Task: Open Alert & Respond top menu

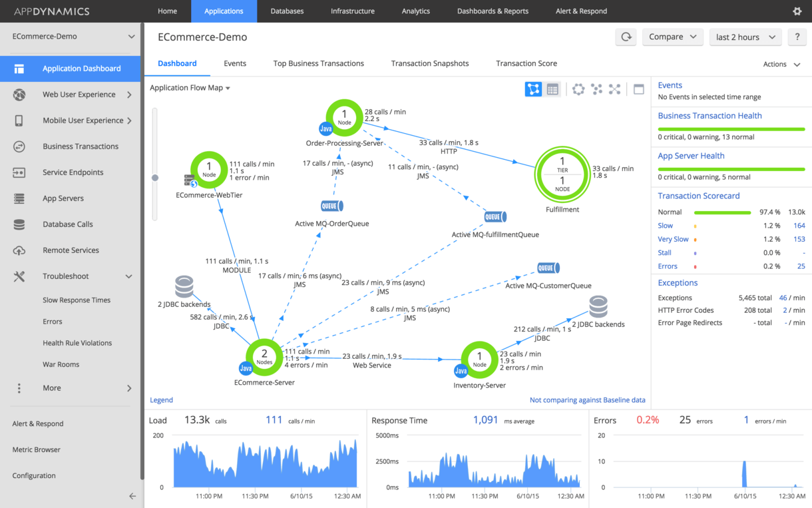Action: coord(581,11)
